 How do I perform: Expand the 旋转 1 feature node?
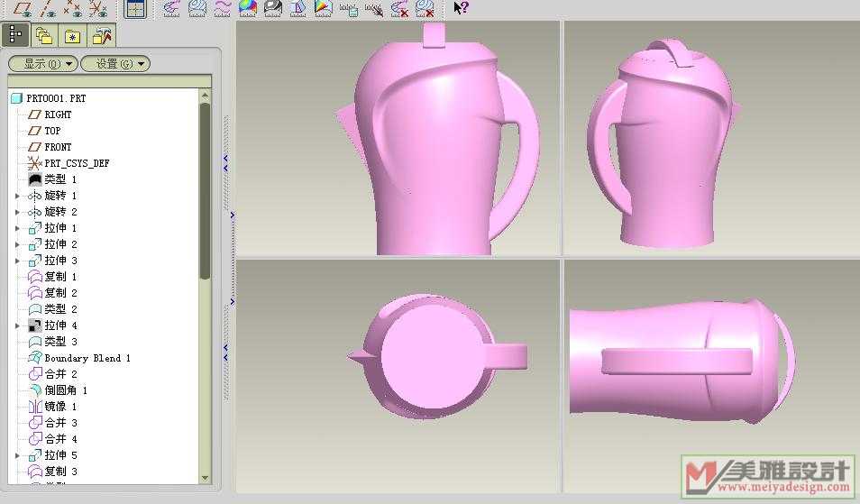17,196
